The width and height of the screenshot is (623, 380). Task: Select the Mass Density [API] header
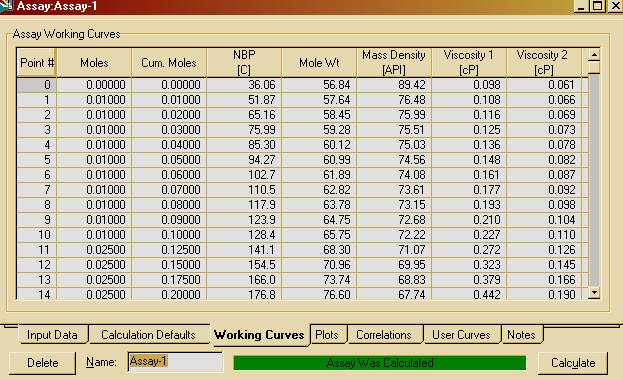pos(394,62)
